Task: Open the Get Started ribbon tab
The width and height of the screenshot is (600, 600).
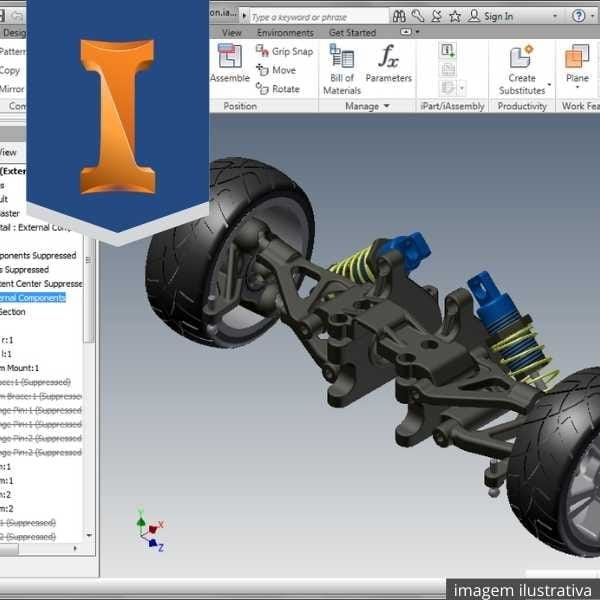Action: point(352,33)
